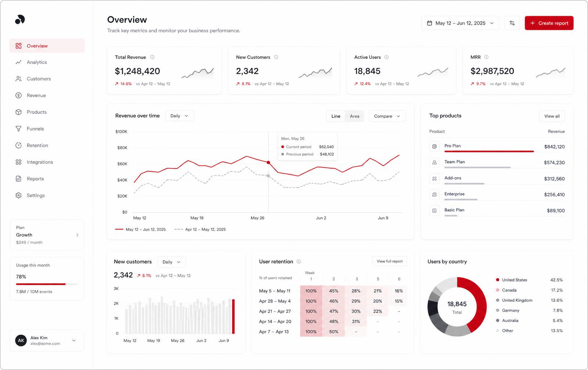
Task: Open the Daily dropdown for New customers
Action: coord(172,262)
